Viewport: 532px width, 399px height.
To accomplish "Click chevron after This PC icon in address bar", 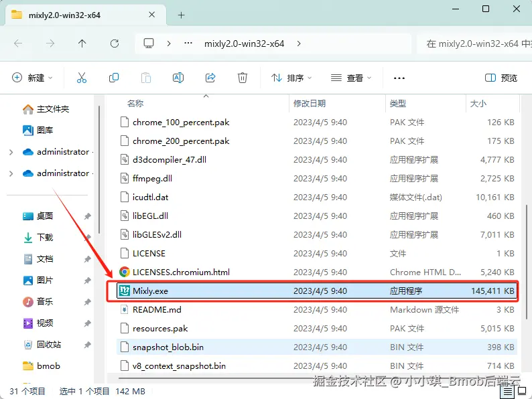I will pyautogui.click(x=169, y=44).
